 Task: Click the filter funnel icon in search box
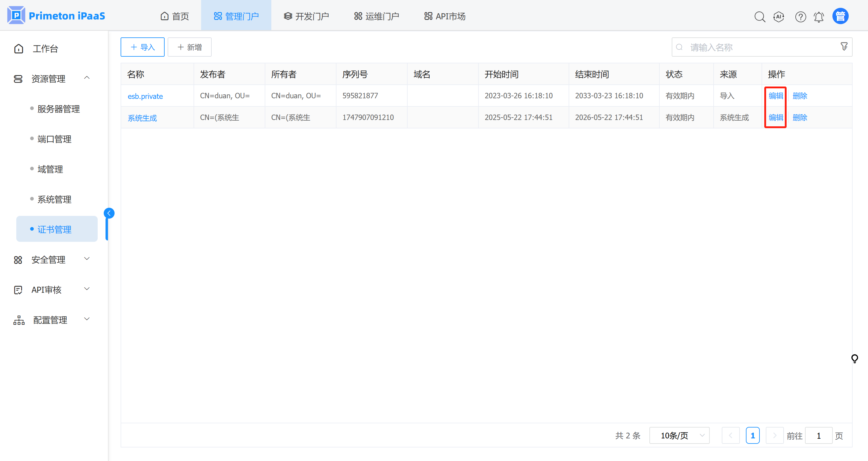coord(844,46)
